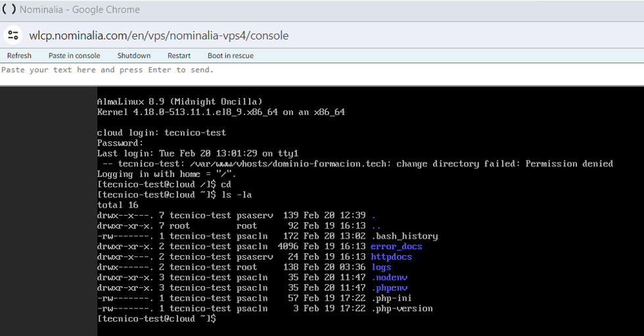The height and width of the screenshot is (336, 644).
Task: Click the last terminal prompt line
Action: pyautogui.click(x=156, y=319)
